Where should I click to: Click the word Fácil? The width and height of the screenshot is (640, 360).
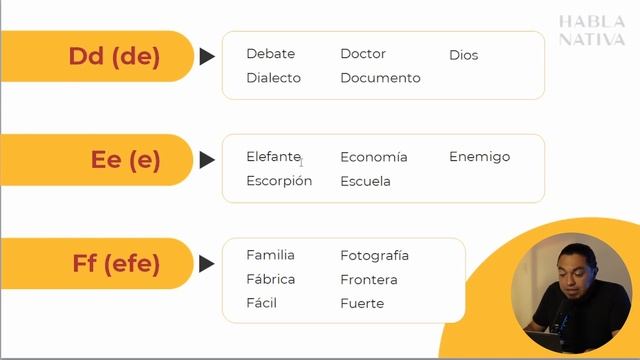click(x=262, y=303)
